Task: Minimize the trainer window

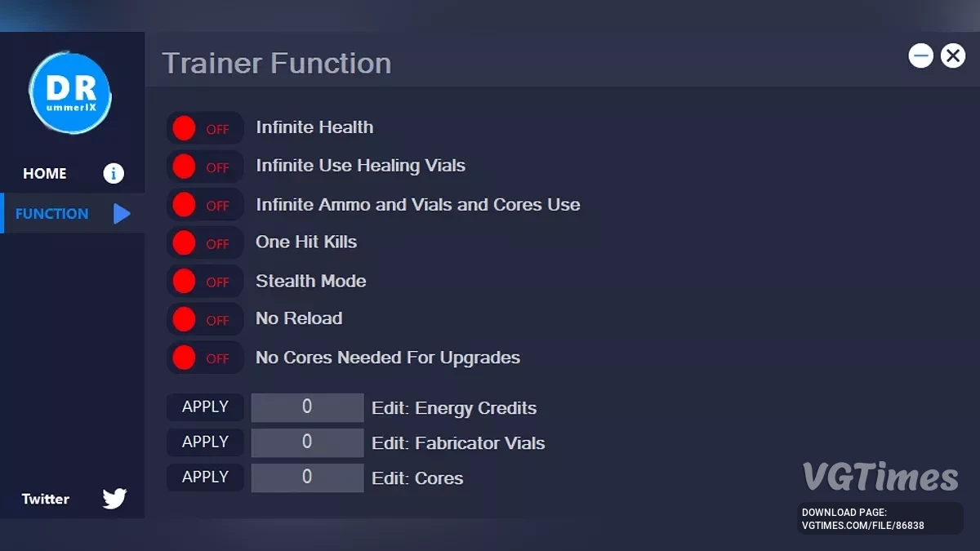Action: tap(920, 56)
